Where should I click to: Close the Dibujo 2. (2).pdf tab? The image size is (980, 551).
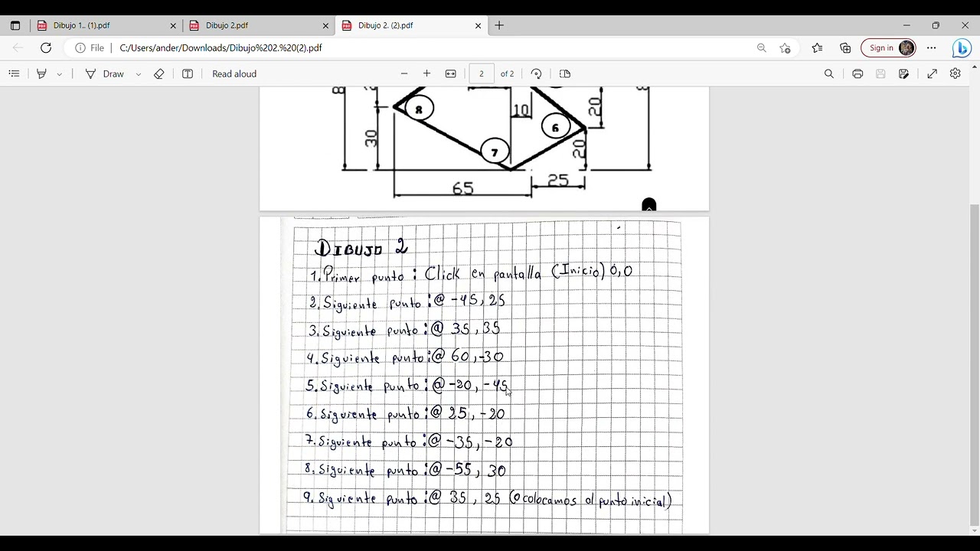point(479,25)
